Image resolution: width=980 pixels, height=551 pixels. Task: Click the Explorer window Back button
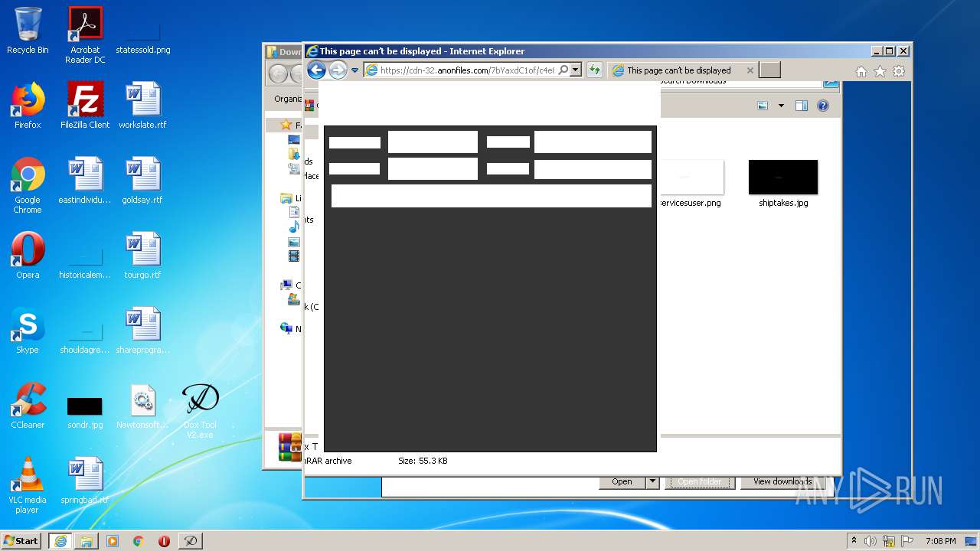pyautogui.click(x=278, y=73)
